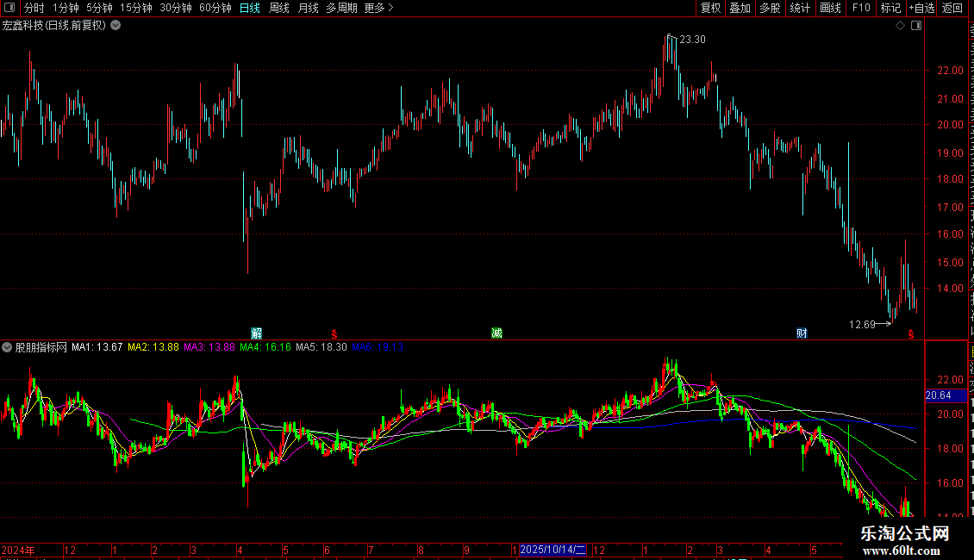974x560 pixels.
Task: Click the 12.69 low price label
Action: tap(862, 325)
